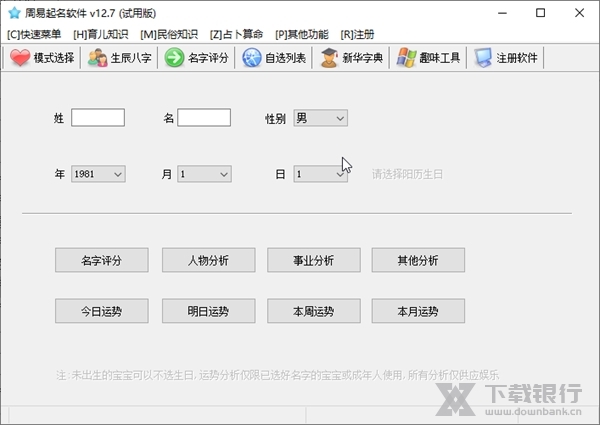Click the green arrow 名字评分 toolbar icon
The width and height of the screenshot is (600, 425).
pos(174,58)
